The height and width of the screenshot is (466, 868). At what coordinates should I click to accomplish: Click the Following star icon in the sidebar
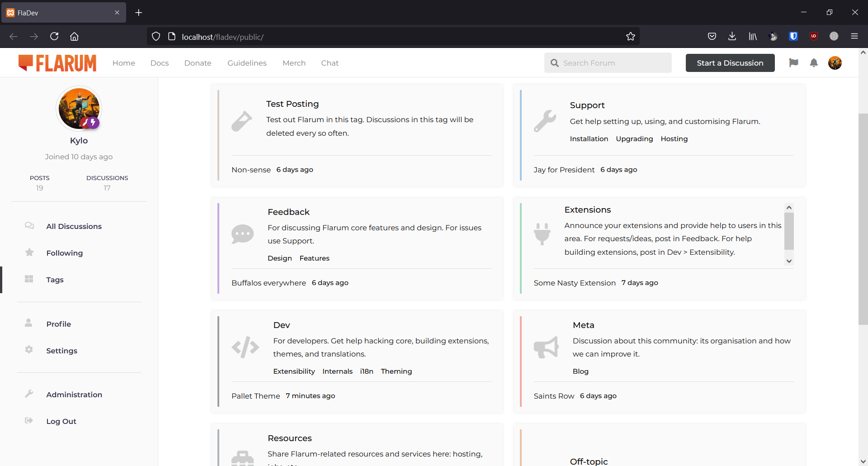(x=29, y=252)
